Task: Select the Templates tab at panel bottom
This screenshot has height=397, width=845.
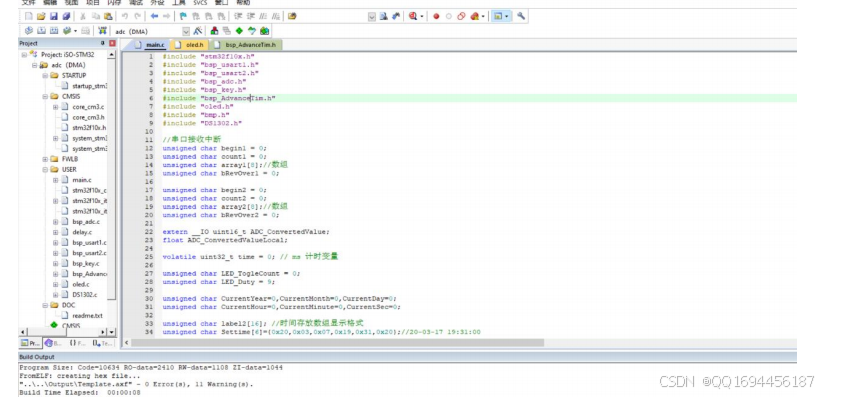Action: 102,343
